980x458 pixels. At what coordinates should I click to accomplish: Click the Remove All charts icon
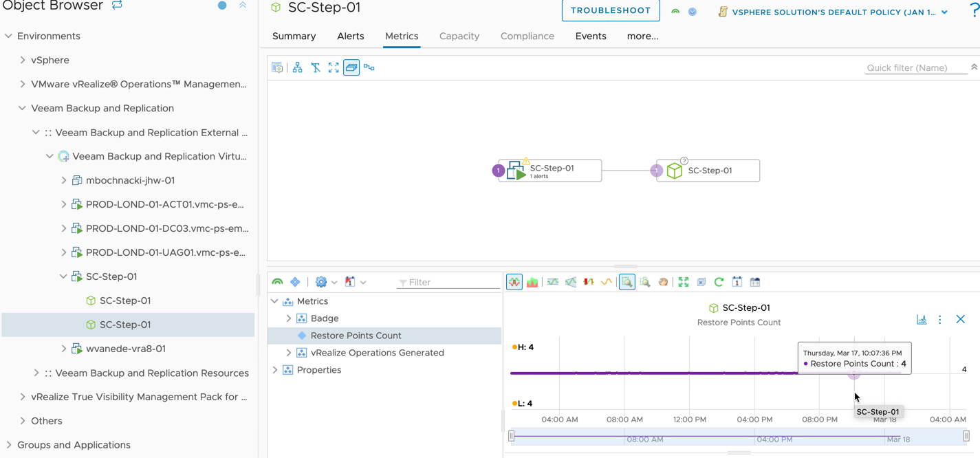[701, 282]
